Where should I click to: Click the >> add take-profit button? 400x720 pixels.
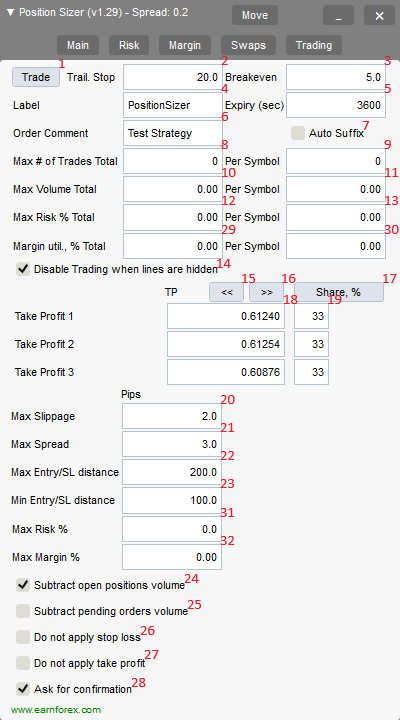266,292
